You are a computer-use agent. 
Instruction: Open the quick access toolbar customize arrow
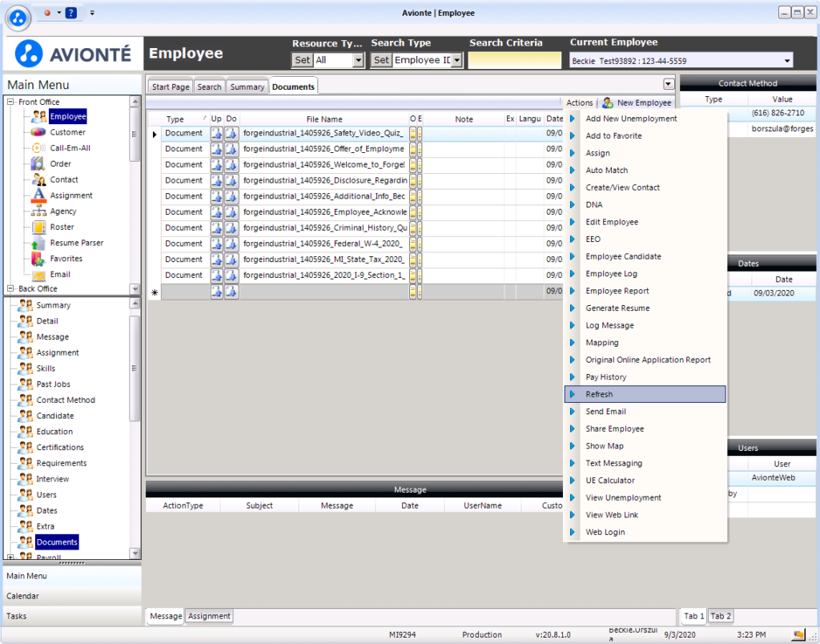click(92, 13)
